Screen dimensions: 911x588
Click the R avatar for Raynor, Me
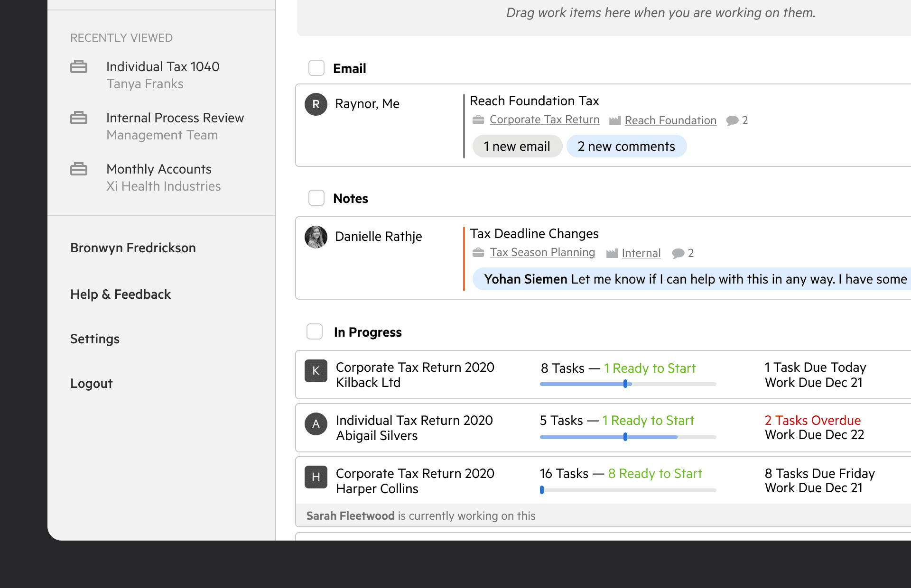[316, 104]
